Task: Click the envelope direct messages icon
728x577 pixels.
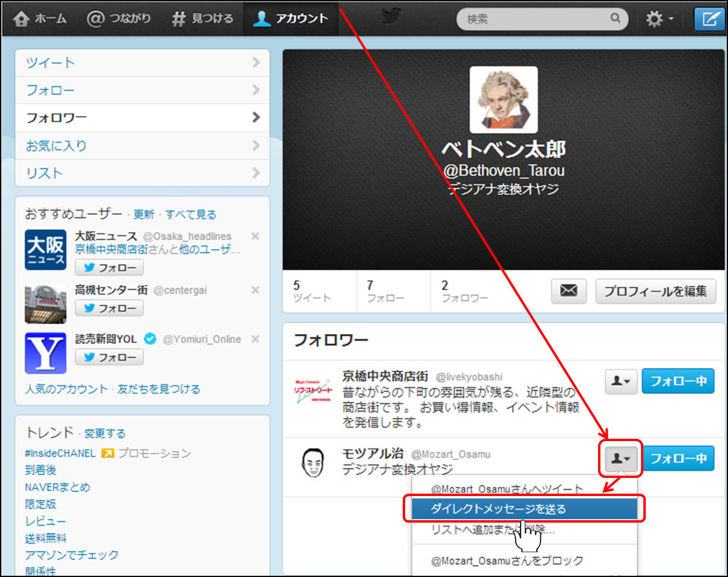Action: (568, 291)
